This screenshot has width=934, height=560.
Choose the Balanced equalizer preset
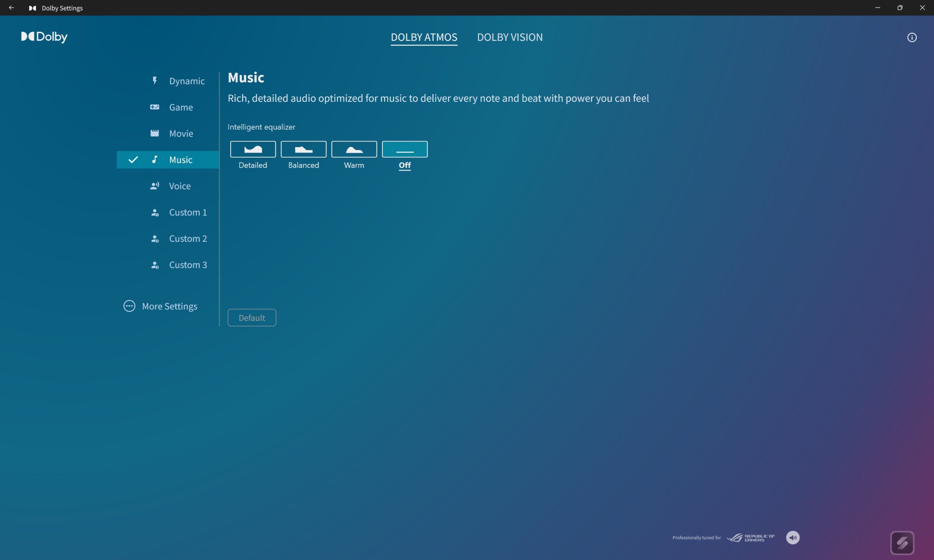click(304, 149)
